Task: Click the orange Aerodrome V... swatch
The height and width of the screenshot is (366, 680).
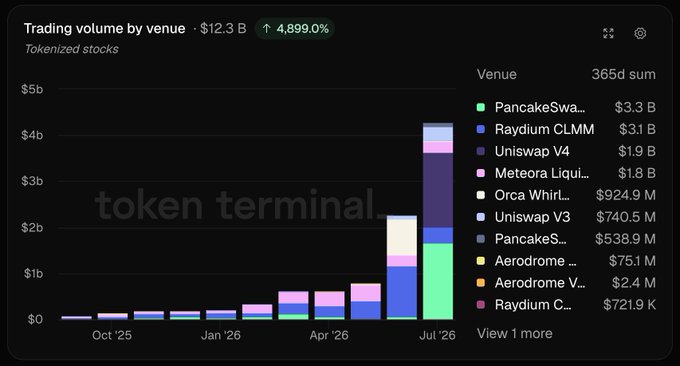Action: [481, 283]
